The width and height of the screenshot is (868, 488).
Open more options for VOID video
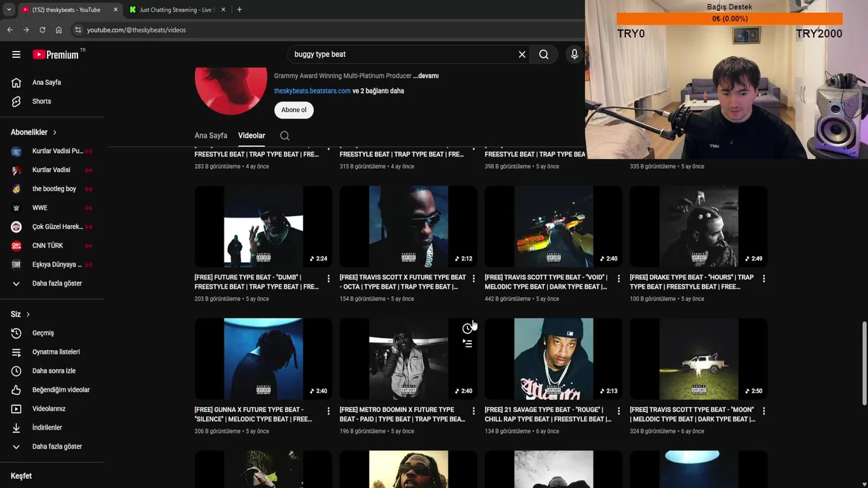[x=618, y=279]
